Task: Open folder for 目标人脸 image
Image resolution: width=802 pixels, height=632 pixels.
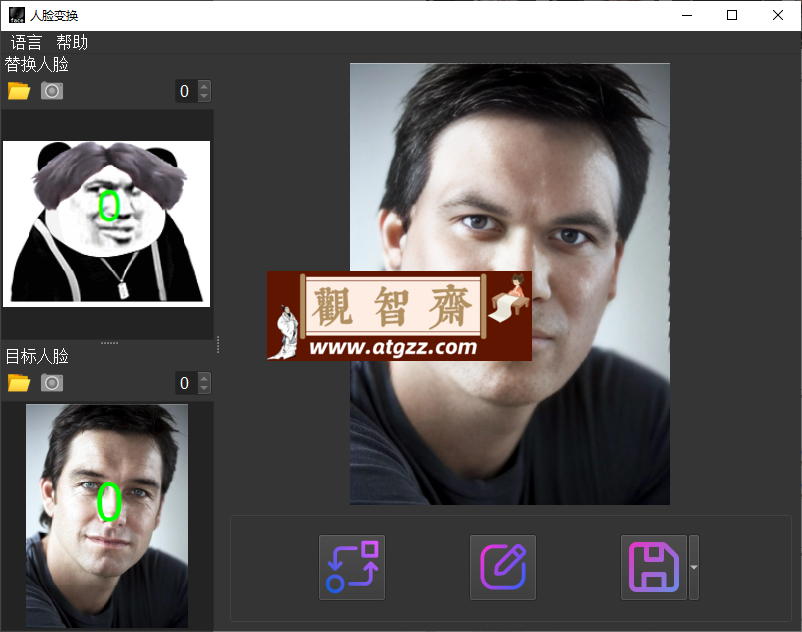Action: (x=19, y=383)
